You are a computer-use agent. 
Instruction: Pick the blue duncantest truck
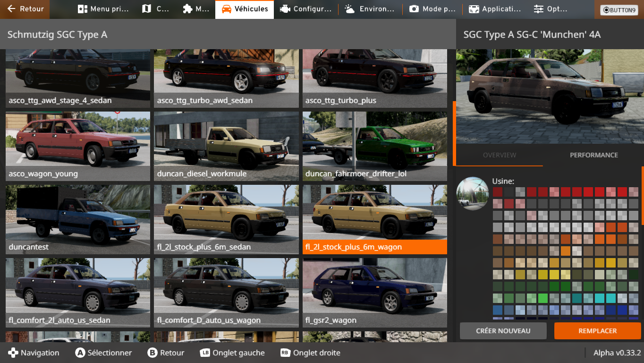pos(78,219)
